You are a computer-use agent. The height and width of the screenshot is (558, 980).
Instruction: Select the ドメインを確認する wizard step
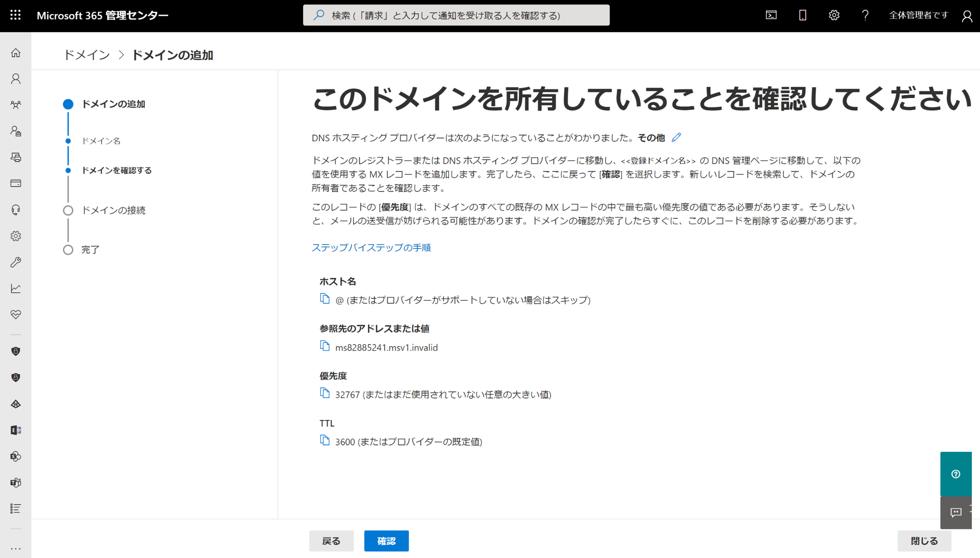click(x=116, y=170)
